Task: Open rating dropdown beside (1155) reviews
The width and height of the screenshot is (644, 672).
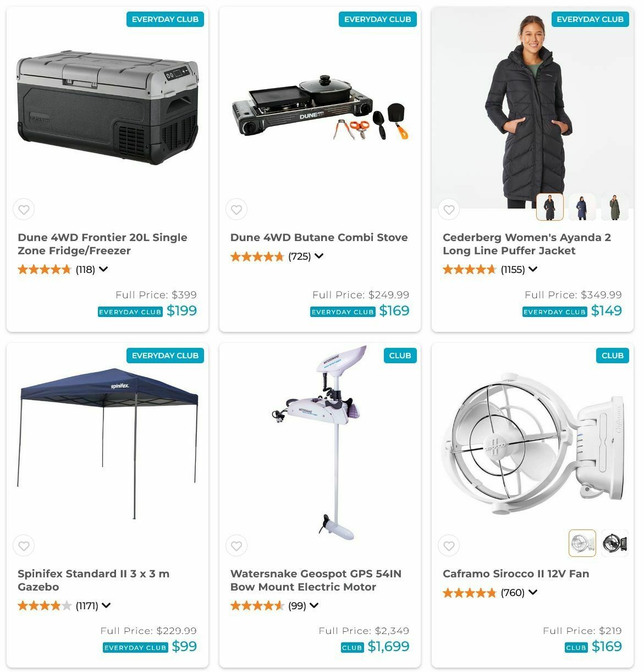Action: [533, 269]
